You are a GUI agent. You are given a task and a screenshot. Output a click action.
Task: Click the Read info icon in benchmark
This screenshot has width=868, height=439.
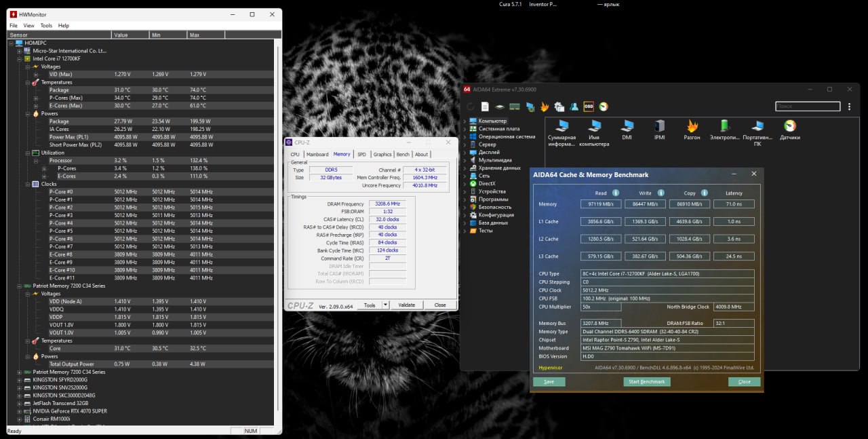point(616,193)
